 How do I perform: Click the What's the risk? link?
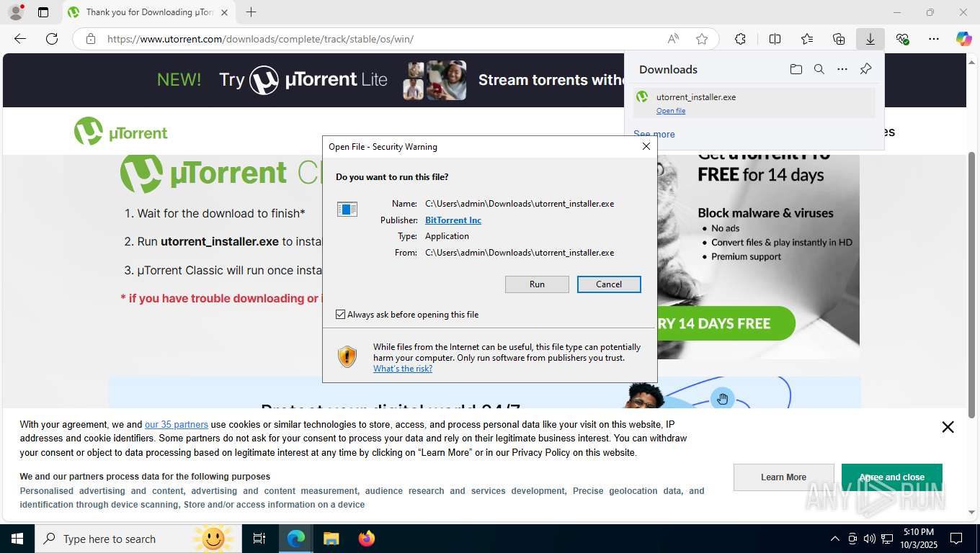tap(403, 369)
